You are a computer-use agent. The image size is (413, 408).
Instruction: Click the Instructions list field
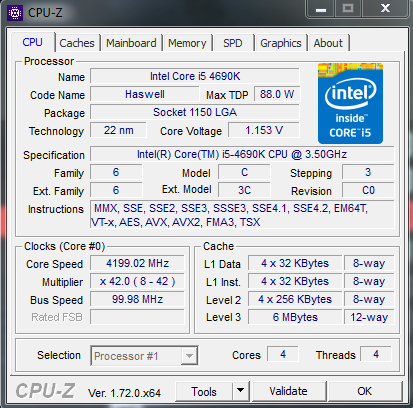[x=242, y=215]
